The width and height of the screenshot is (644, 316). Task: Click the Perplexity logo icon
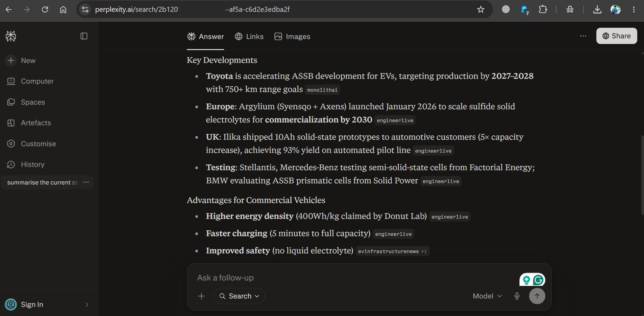pyautogui.click(x=11, y=36)
